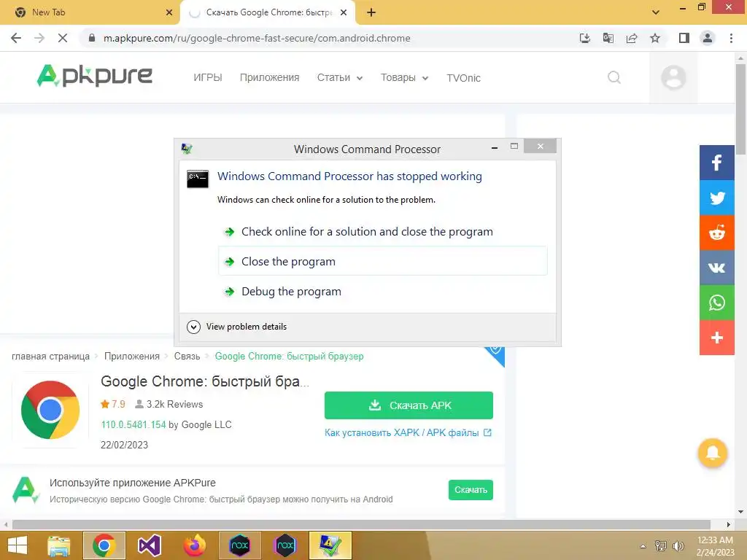The width and height of the screenshot is (747, 560).
Task: Click the first Nox taskbar icon
Action: (x=239, y=545)
